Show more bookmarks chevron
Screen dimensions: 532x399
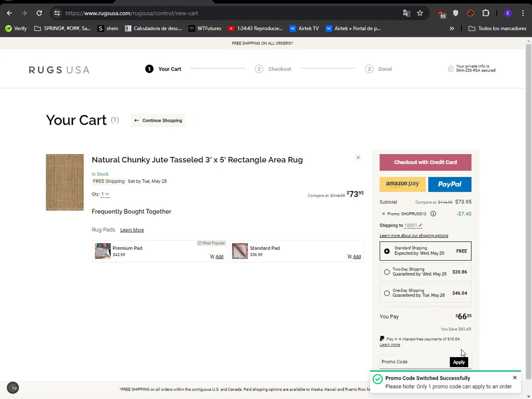tap(452, 28)
